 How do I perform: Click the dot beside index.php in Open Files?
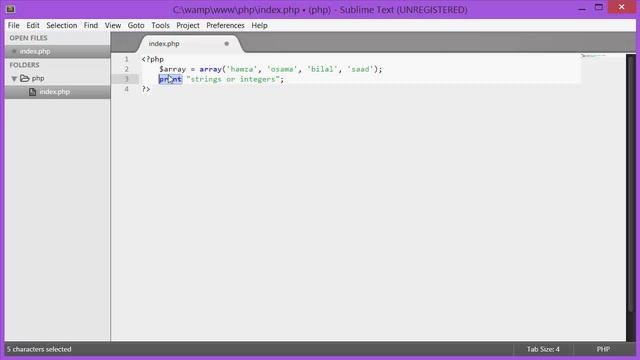[14, 51]
